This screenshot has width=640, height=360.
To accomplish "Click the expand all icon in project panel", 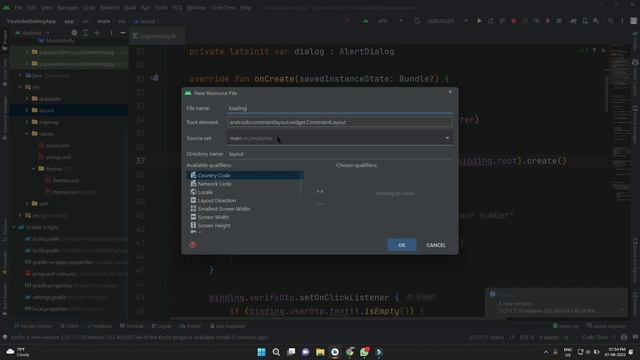I will (x=85, y=33).
